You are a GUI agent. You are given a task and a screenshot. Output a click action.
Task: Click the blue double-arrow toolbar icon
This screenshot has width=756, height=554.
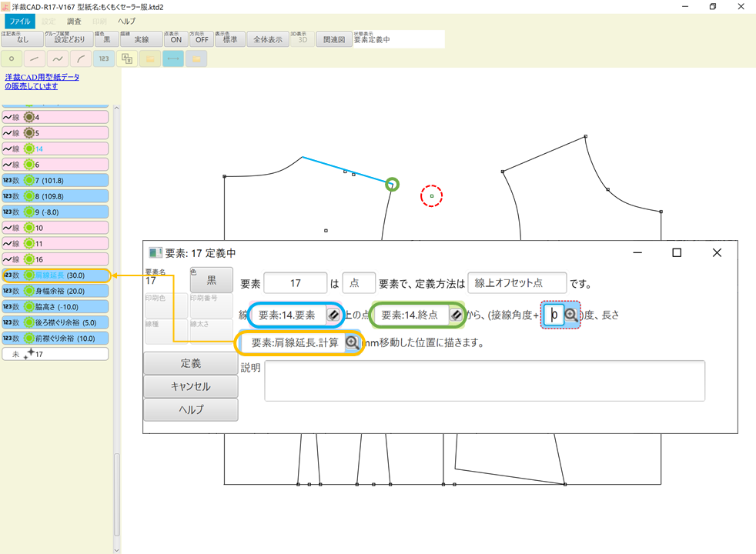[172, 58]
